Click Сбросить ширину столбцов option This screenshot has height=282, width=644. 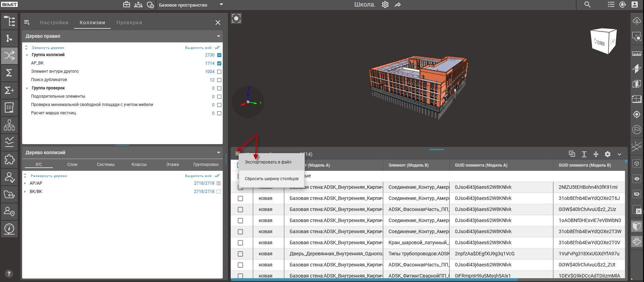272,179
